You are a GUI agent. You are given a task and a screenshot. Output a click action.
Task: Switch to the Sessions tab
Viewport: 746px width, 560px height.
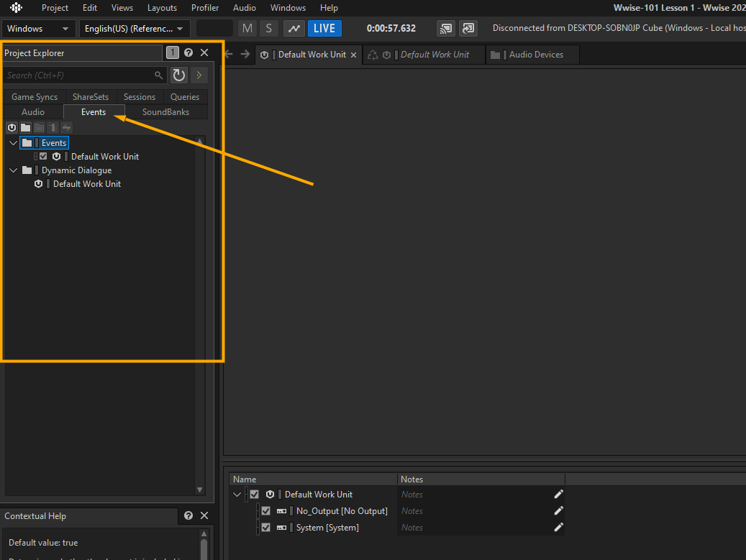click(140, 97)
